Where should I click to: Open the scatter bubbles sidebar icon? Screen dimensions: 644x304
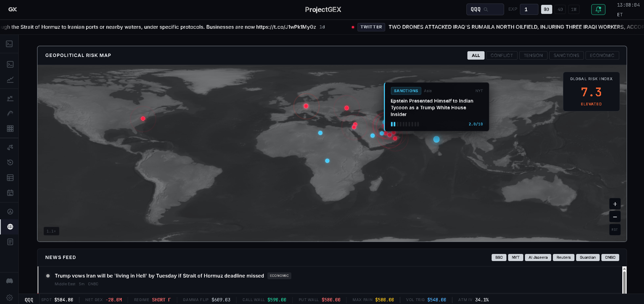coord(10,147)
